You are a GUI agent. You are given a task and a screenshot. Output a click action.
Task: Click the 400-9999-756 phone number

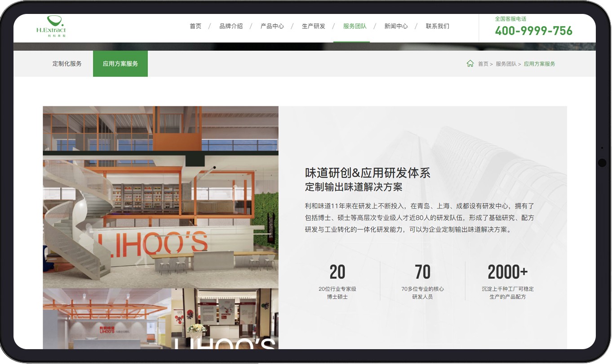coord(533,31)
